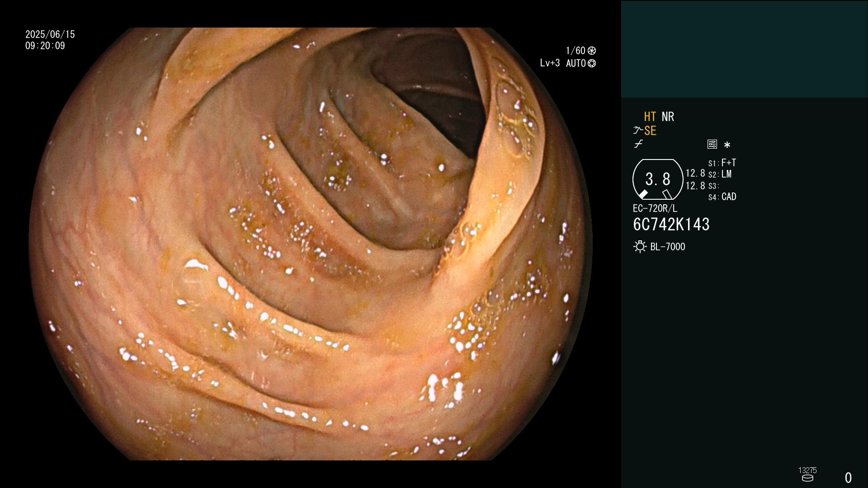The height and width of the screenshot is (488, 868).
Task: Click the scope tip diagram showing 3.8
Action: coord(658,179)
